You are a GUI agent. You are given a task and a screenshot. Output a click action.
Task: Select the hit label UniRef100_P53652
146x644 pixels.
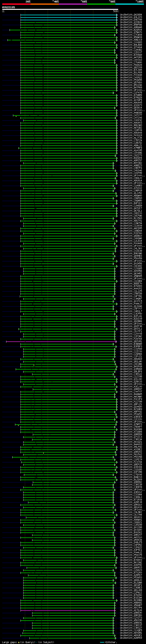click(131, 414)
